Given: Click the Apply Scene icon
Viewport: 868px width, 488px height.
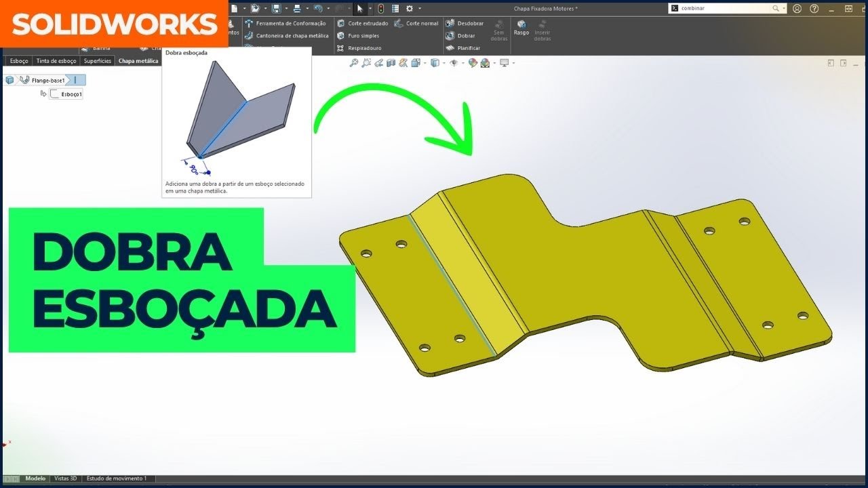Looking at the screenshot, I should 485,63.
